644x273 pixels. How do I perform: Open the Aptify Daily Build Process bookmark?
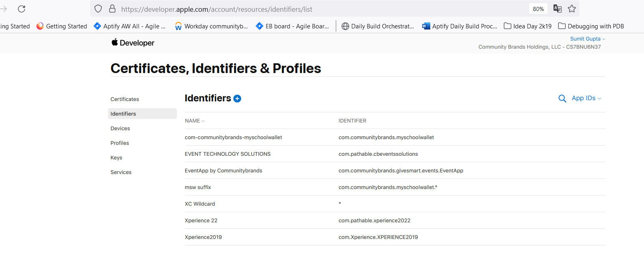tap(459, 26)
